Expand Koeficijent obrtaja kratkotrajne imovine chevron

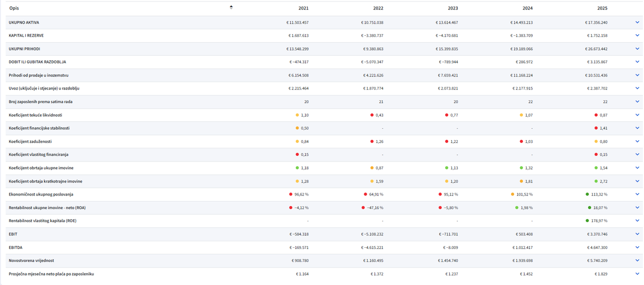point(637,181)
